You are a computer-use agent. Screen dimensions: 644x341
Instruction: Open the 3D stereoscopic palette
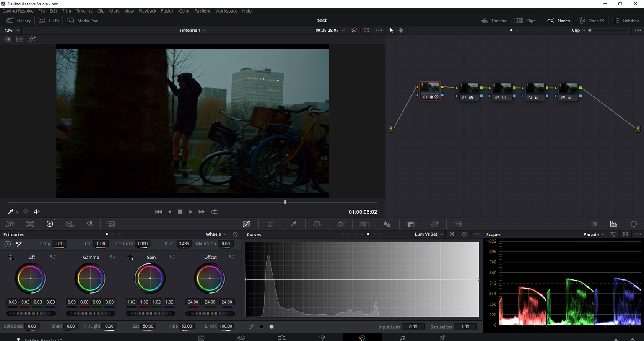pos(458,224)
